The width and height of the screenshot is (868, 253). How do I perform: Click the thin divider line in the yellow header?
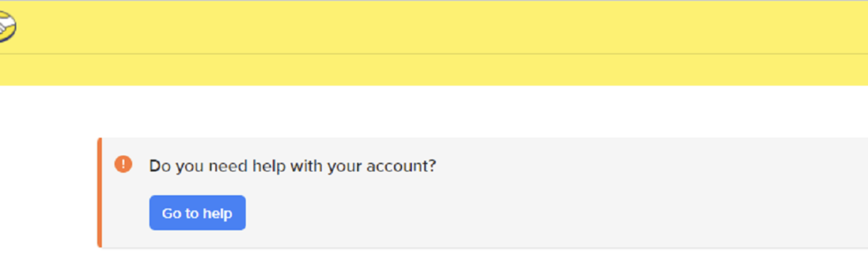[438, 54]
